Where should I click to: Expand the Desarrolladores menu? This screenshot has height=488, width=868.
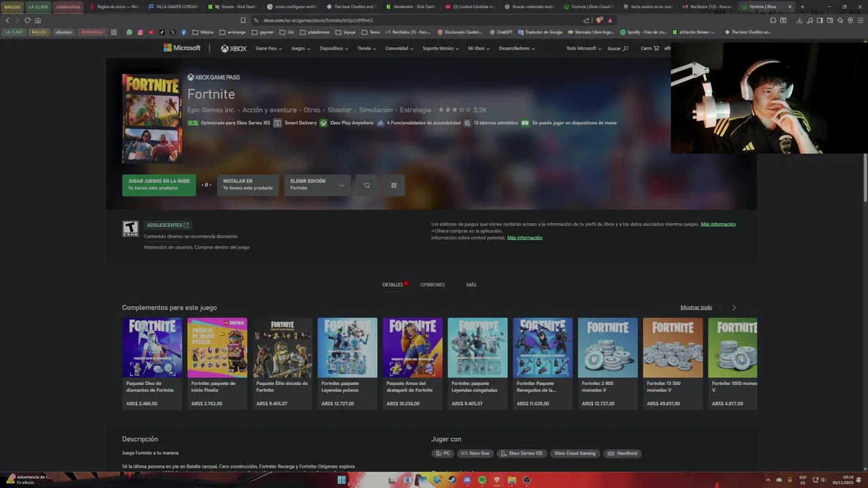(x=517, y=48)
